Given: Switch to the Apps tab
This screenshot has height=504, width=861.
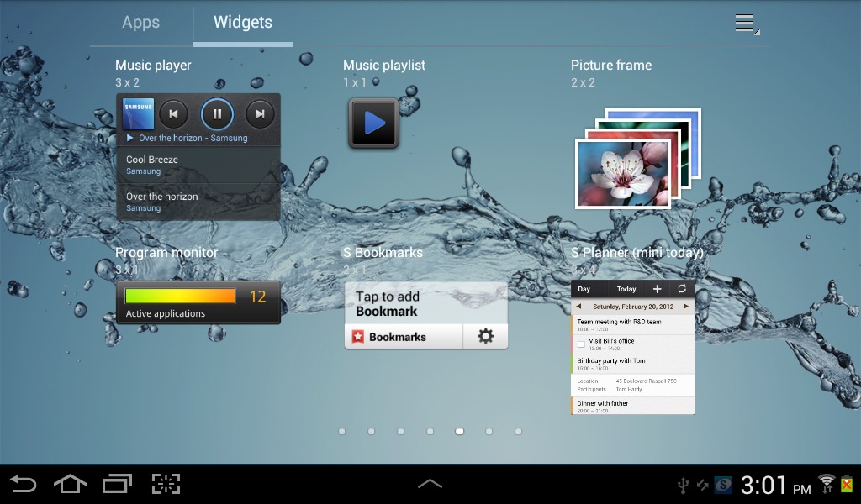Looking at the screenshot, I should tap(141, 23).
